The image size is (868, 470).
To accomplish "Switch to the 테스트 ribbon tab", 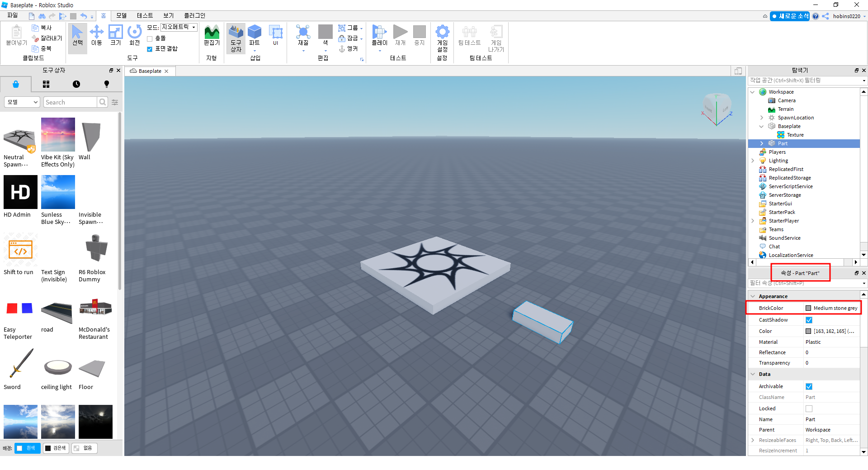I will [145, 16].
